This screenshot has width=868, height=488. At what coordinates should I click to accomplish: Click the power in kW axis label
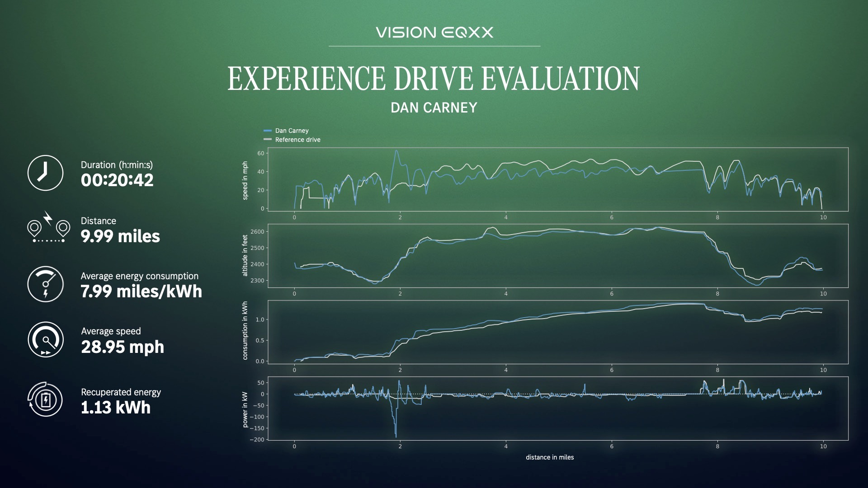pyautogui.click(x=245, y=409)
